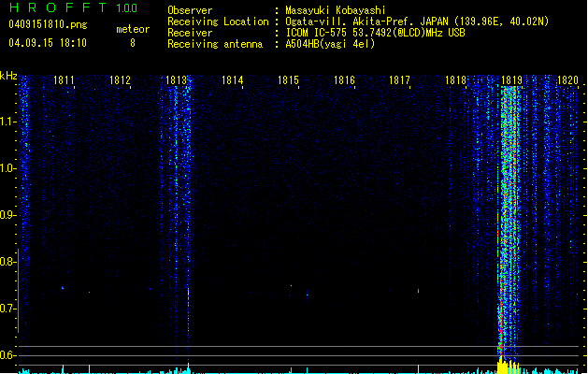Viewport: 588px width, 374px height.
Task: Click the ICOM IC-575 receiver text
Action: click(x=375, y=33)
